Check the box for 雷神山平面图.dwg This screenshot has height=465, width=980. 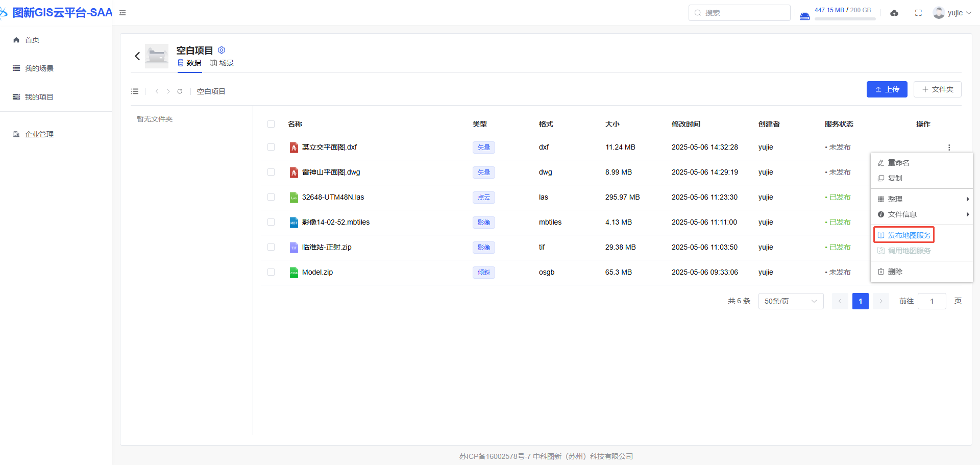coord(271,173)
